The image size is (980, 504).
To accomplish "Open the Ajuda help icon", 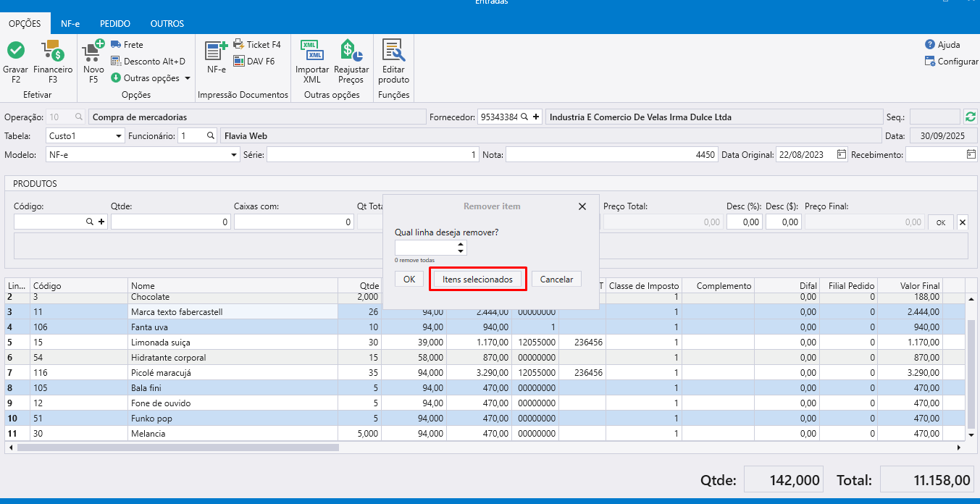I will point(930,44).
